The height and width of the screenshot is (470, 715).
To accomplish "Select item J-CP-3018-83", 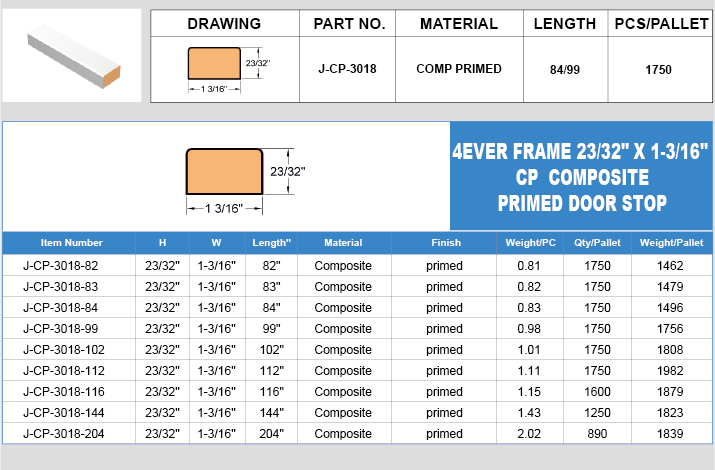I will click(61, 287).
